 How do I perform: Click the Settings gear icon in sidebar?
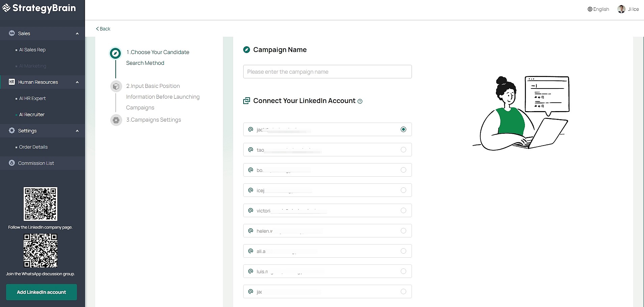12,130
